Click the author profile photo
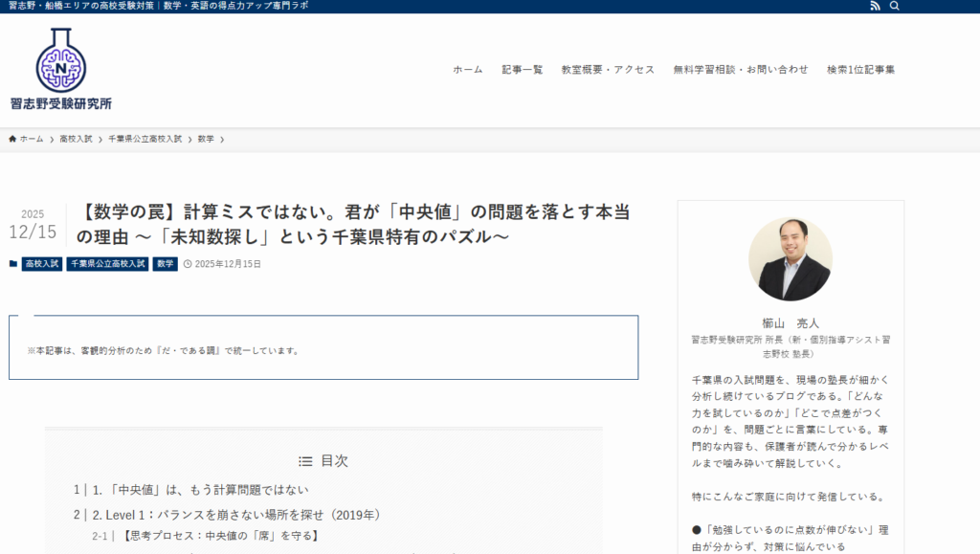 point(790,259)
